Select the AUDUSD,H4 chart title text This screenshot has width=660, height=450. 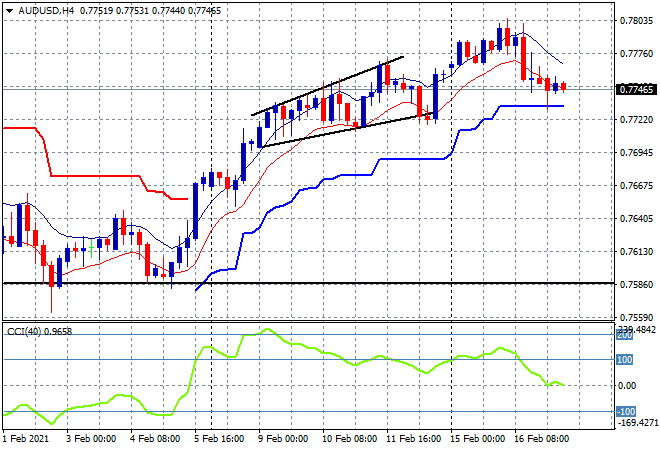pyautogui.click(x=46, y=11)
